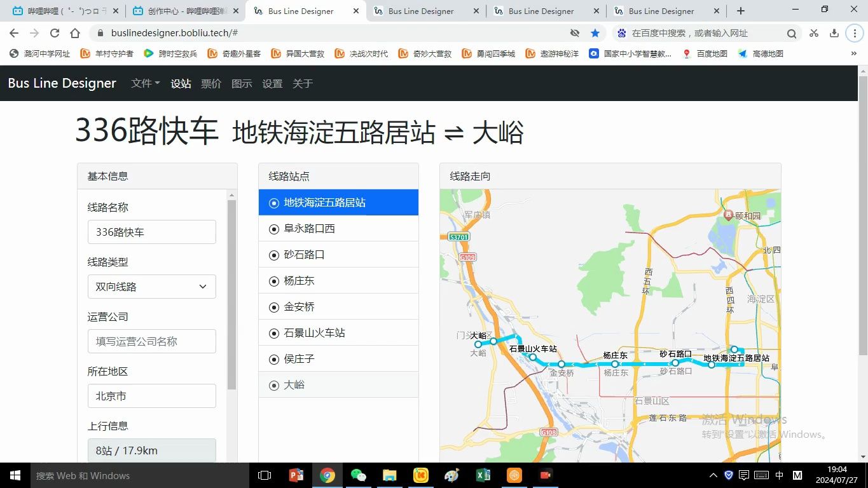Open the 跨时空救兵 bookmark

[x=170, y=54]
